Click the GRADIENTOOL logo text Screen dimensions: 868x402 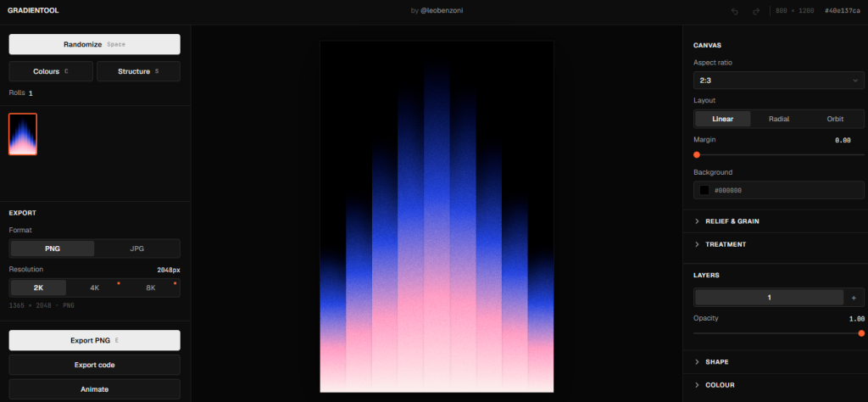pos(33,10)
